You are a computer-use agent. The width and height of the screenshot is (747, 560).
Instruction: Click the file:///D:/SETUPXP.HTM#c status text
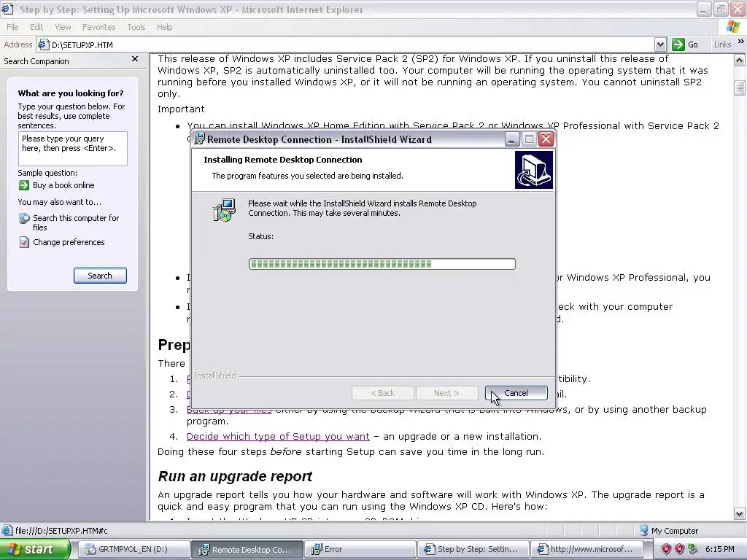pos(61,531)
